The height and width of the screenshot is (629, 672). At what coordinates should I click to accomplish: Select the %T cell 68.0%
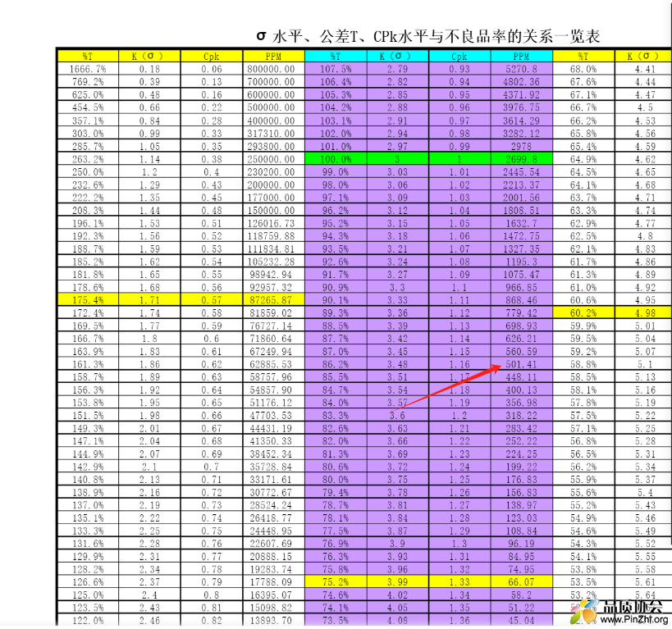[x=583, y=69]
